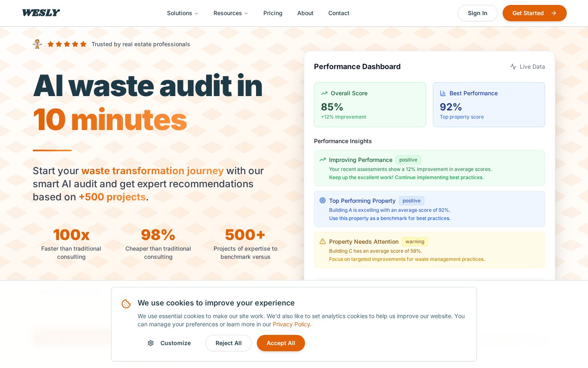
Task: Expand the Solutions dropdown menu
Action: (183, 13)
